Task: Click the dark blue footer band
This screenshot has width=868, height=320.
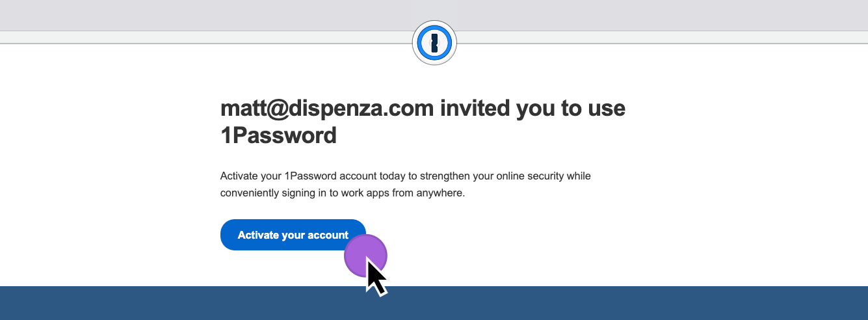Action: [x=434, y=303]
